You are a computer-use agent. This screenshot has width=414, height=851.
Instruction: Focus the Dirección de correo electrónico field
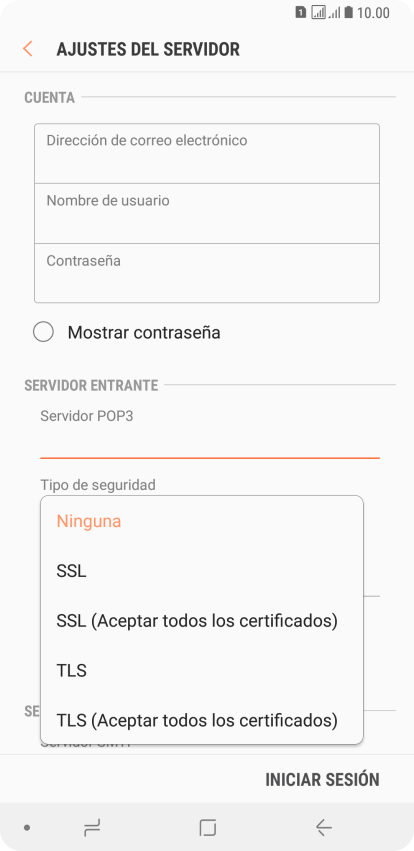click(x=207, y=154)
